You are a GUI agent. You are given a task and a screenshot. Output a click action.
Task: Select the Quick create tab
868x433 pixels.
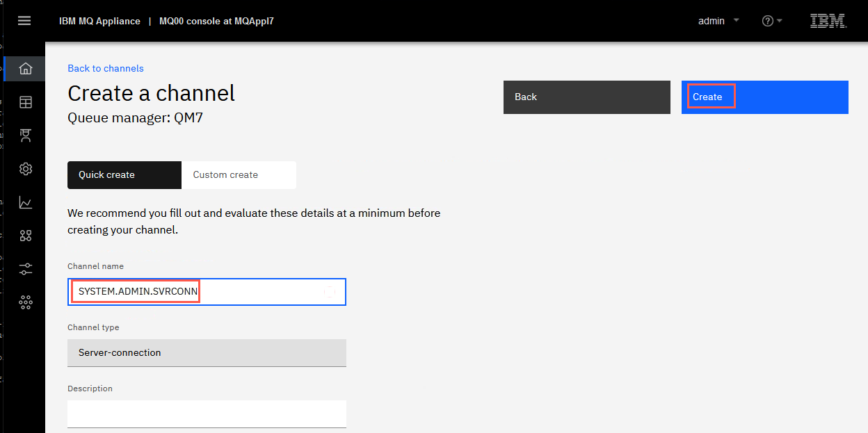[x=124, y=175]
